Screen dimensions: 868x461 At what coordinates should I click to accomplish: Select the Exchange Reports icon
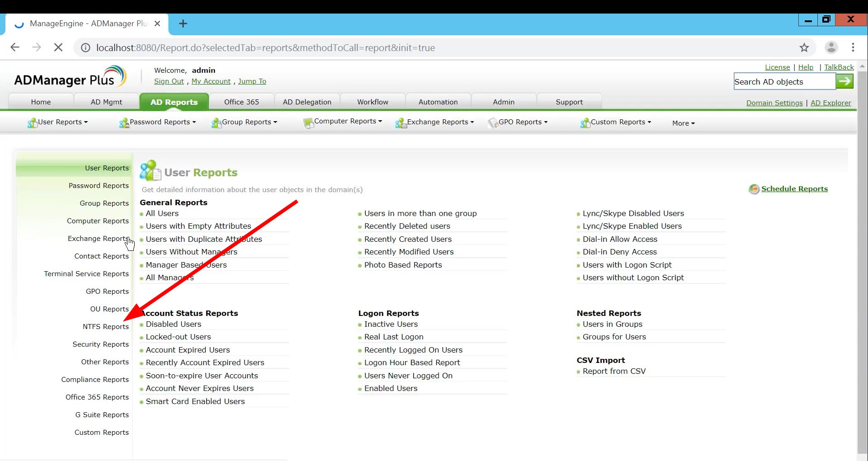click(401, 122)
